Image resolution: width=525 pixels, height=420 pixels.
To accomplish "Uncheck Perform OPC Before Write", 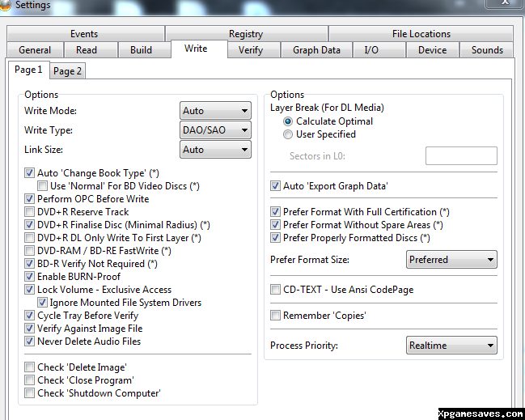I will pos(30,199).
